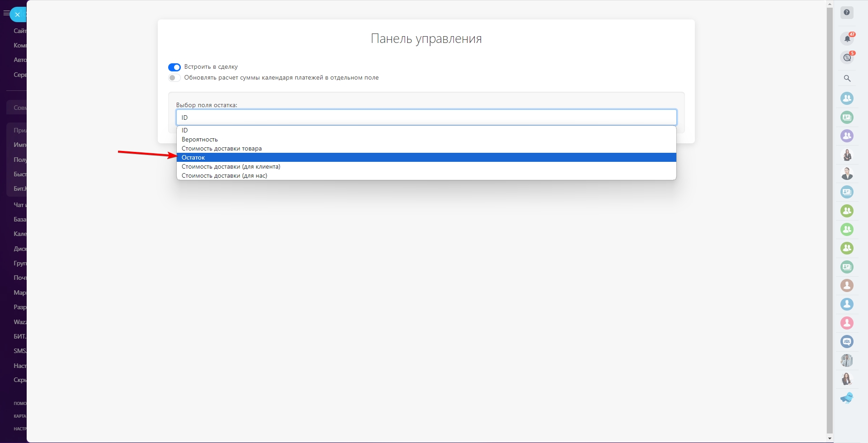Open the dark blue group chat bubble icon
Image resolution: width=868 pixels, height=443 pixels.
point(847,342)
